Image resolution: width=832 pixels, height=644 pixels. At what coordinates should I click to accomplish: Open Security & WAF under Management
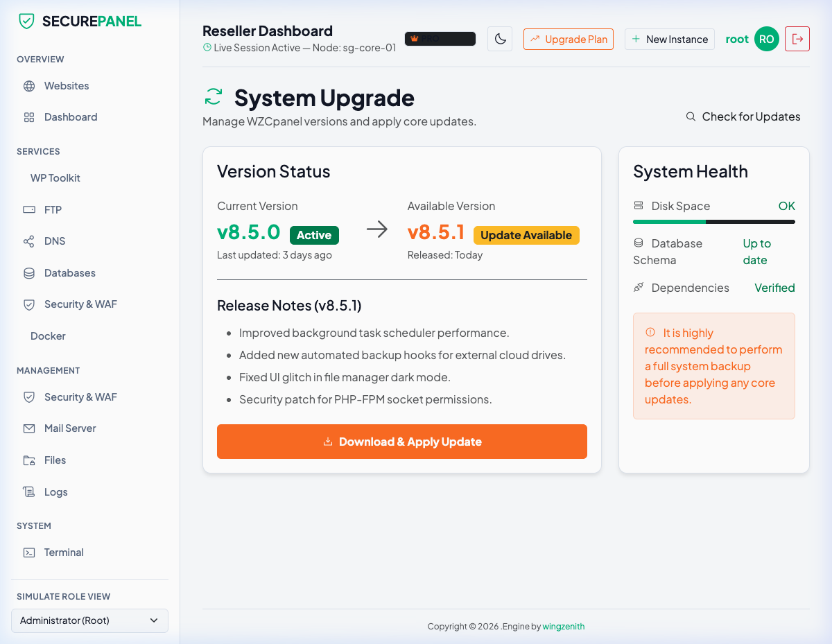coord(89,397)
